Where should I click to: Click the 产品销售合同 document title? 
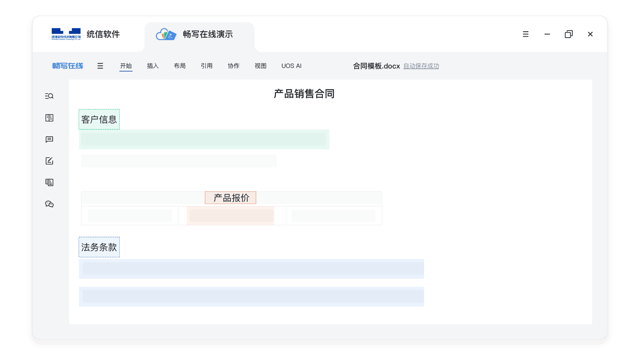tap(304, 94)
